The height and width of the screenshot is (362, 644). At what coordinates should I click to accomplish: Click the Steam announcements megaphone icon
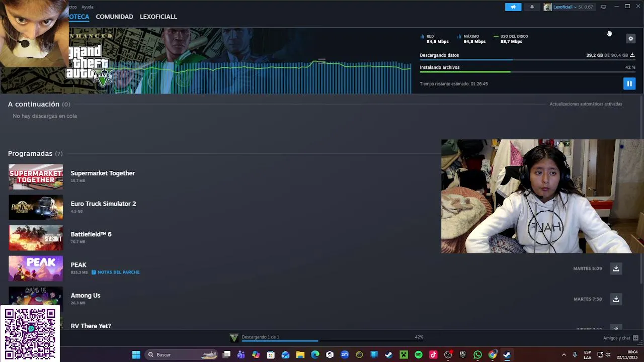tap(513, 7)
